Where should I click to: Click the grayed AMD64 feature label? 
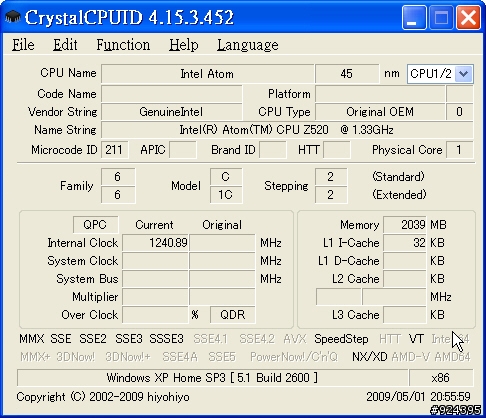tap(452, 357)
